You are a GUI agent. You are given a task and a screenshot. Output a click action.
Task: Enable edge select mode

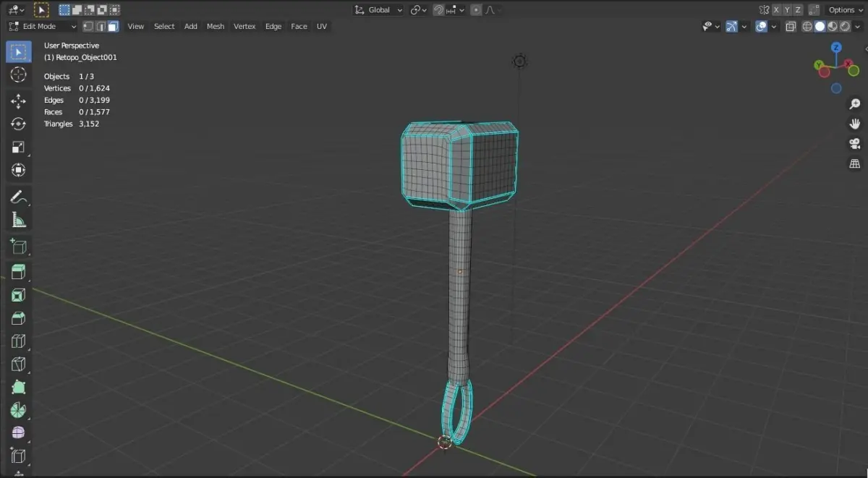[101, 26]
